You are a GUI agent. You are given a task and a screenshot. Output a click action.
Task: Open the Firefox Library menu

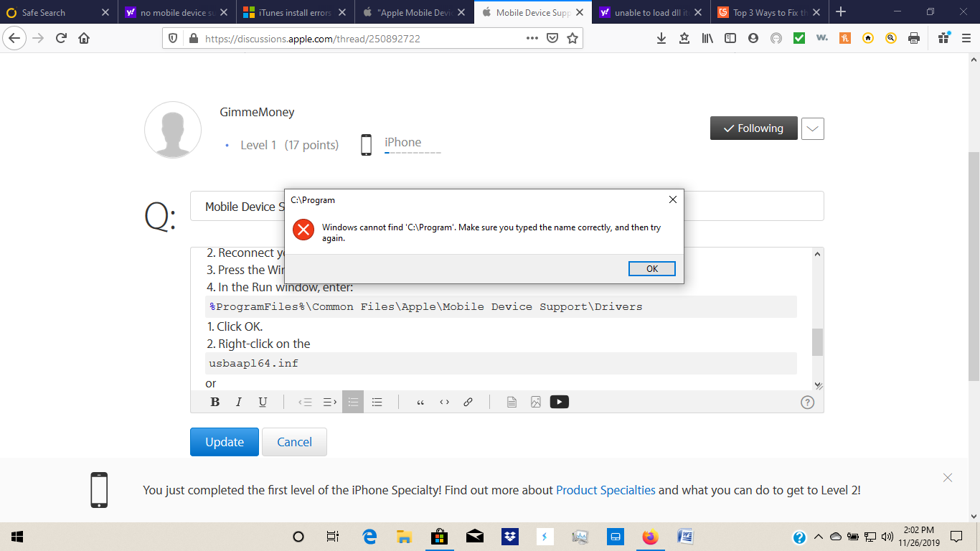coord(707,38)
